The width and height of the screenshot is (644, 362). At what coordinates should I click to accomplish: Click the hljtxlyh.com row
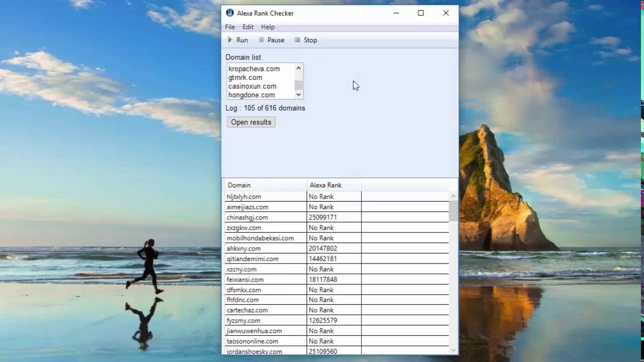tap(337, 197)
